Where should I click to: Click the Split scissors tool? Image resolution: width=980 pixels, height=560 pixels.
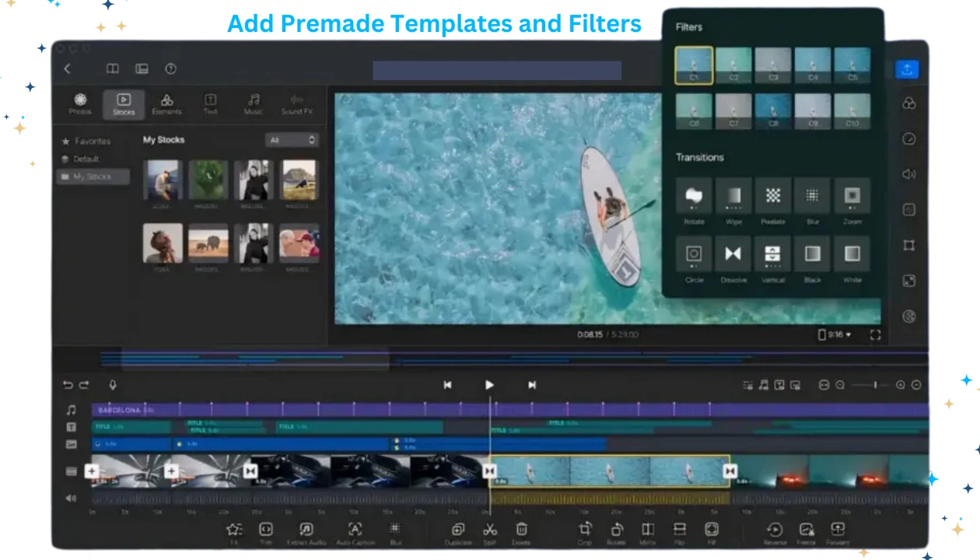[489, 530]
